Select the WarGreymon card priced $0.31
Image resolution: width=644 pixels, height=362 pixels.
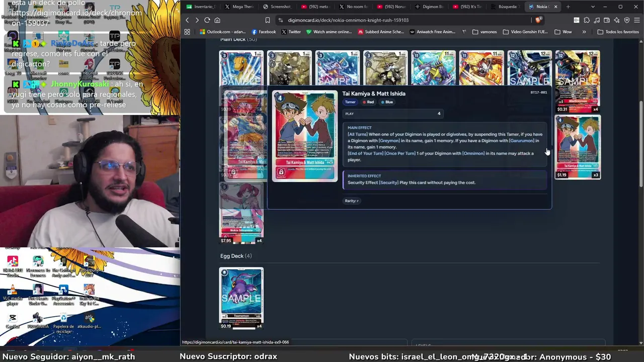tap(578, 81)
